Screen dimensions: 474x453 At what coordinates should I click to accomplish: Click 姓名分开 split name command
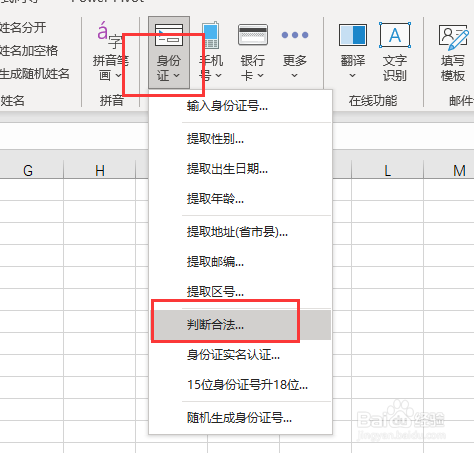point(23,28)
